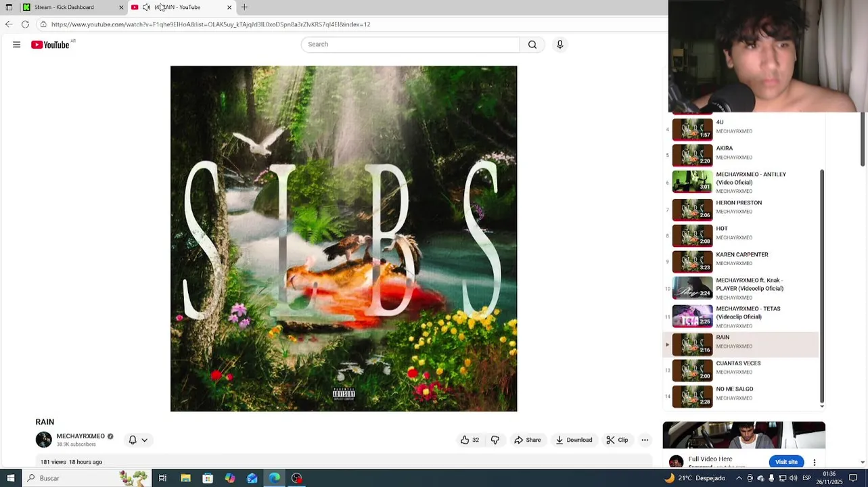Go to the YouTube home logo

[52, 45]
